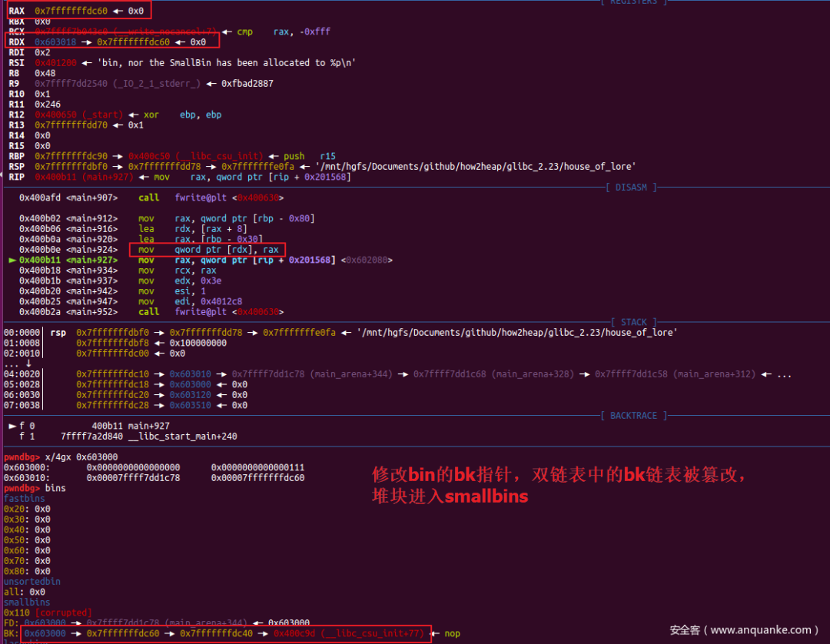This screenshot has height=644, width=830.
Task: Select the 0x400afd call fwrite@plt line
Action: [151, 198]
